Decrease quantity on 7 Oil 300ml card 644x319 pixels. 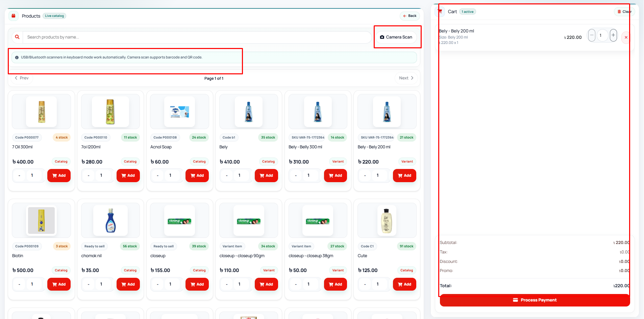point(19,176)
